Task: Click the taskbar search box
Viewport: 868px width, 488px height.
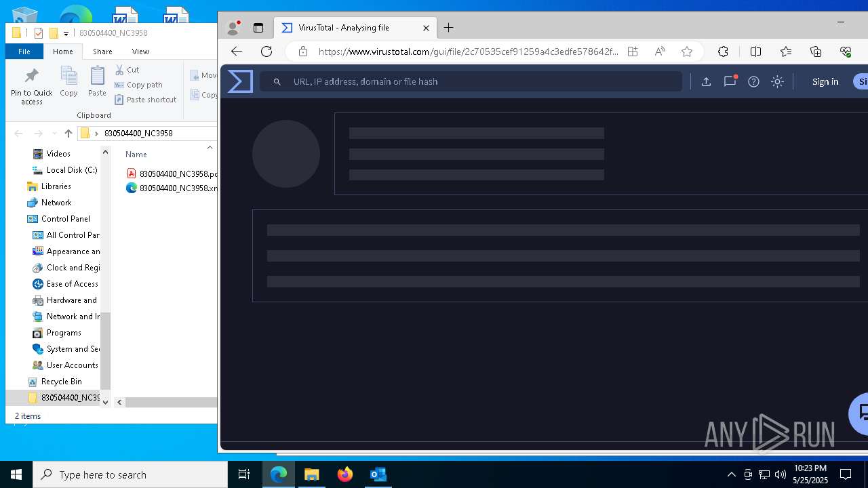Action: (x=130, y=474)
